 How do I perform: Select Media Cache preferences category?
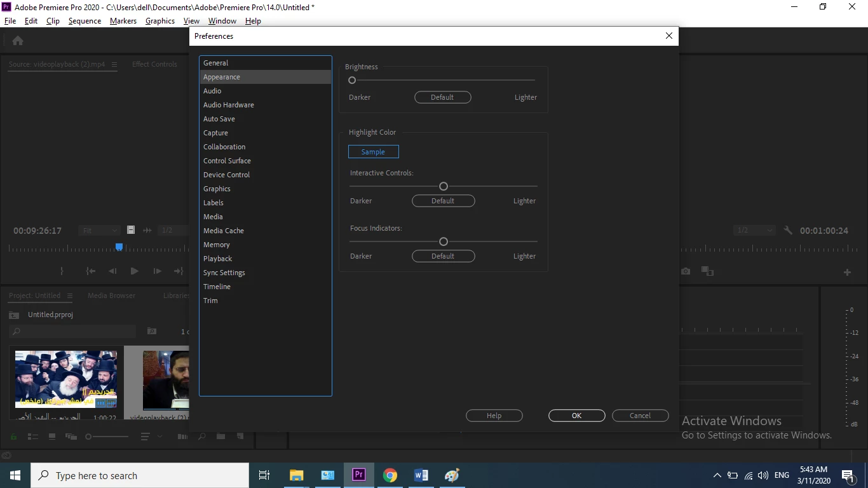[x=266, y=231]
